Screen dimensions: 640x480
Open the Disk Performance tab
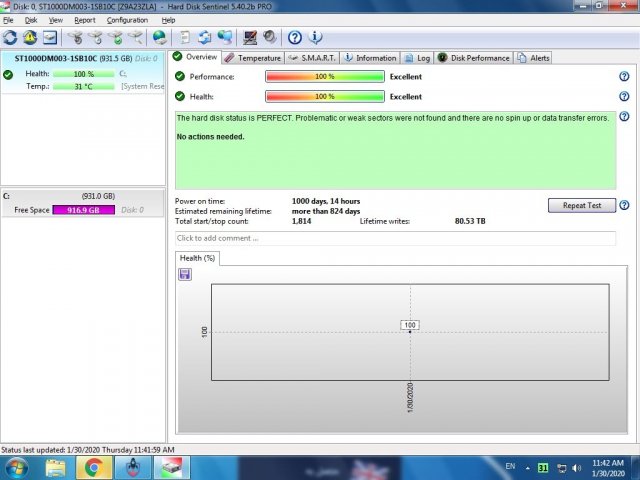[x=474, y=58]
